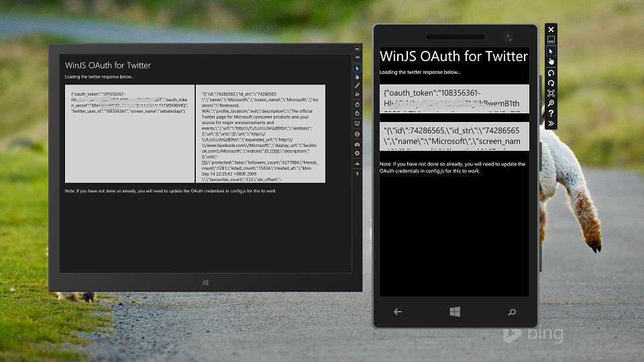Expand emulator additional tools chevrons

click(x=551, y=123)
